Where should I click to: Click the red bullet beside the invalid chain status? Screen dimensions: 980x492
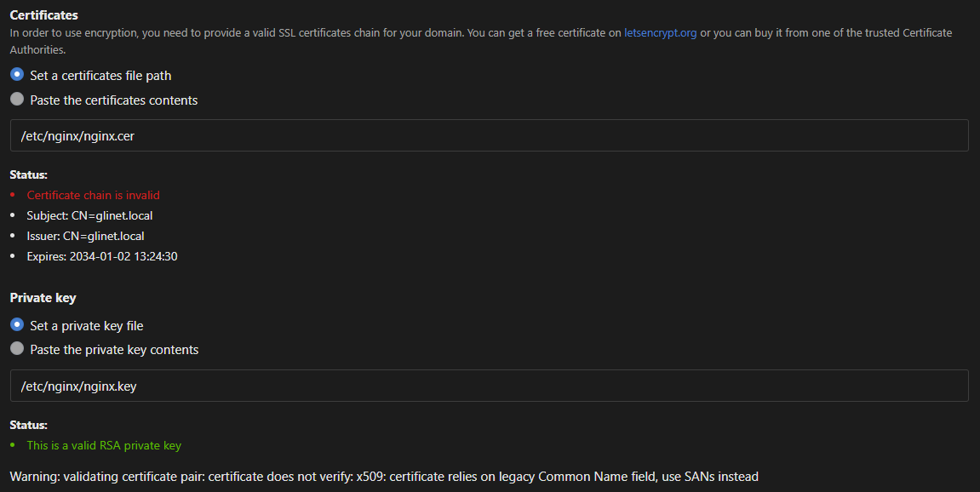pyautogui.click(x=12, y=194)
